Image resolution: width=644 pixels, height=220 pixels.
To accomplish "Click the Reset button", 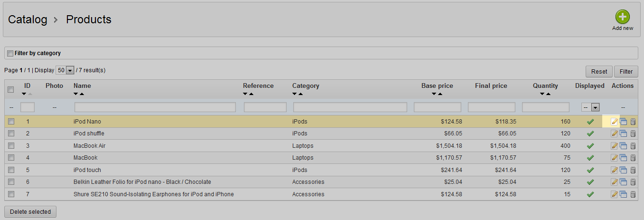I will click(599, 71).
